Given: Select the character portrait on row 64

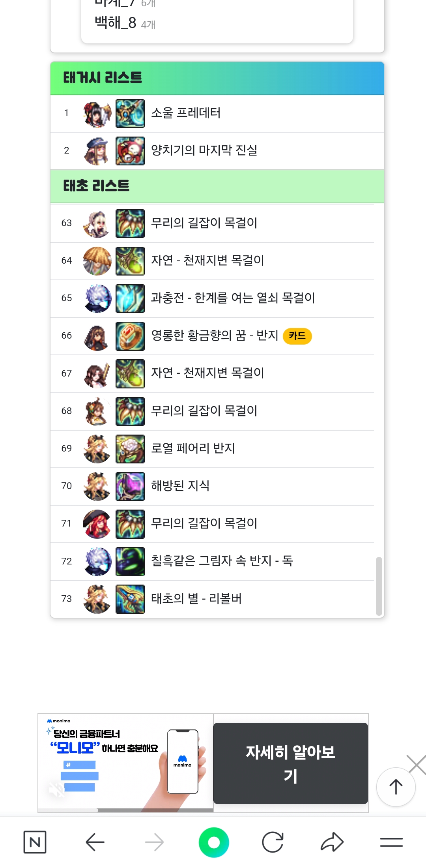Looking at the screenshot, I should pos(97,261).
